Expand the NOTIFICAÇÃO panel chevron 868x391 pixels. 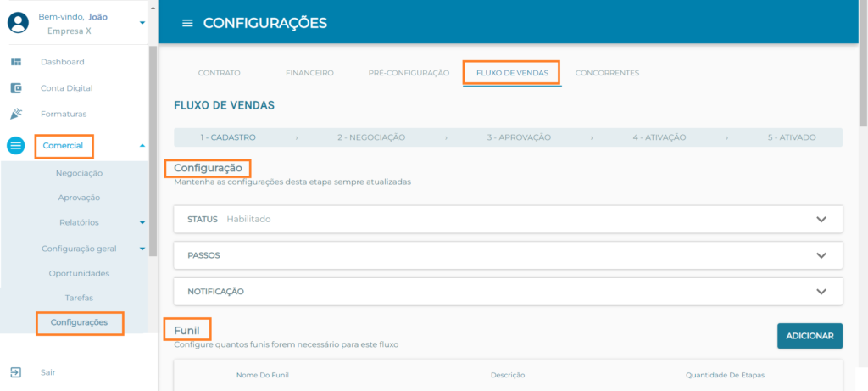[x=821, y=291]
